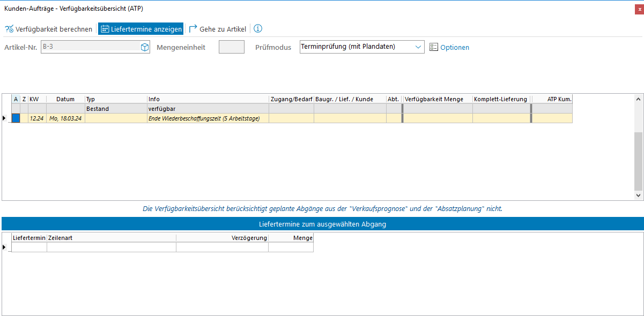Click the Optionen list icon
The image size is (644, 316).
pos(434,47)
